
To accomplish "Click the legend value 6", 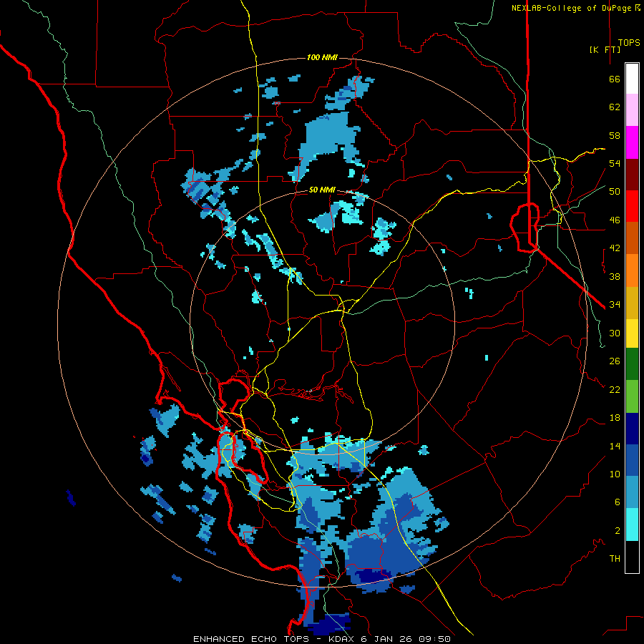I will coord(618,502).
